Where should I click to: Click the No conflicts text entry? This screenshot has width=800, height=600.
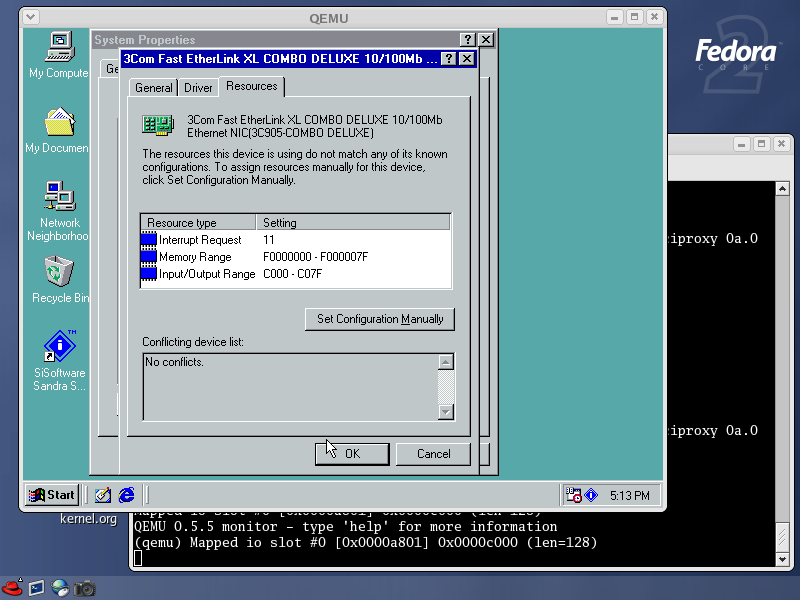[174, 362]
